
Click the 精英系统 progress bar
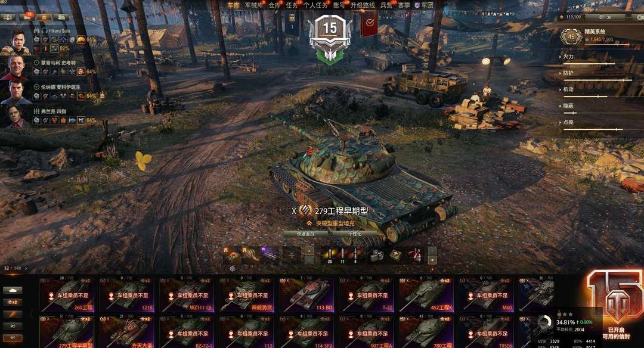[x=608, y=44]
